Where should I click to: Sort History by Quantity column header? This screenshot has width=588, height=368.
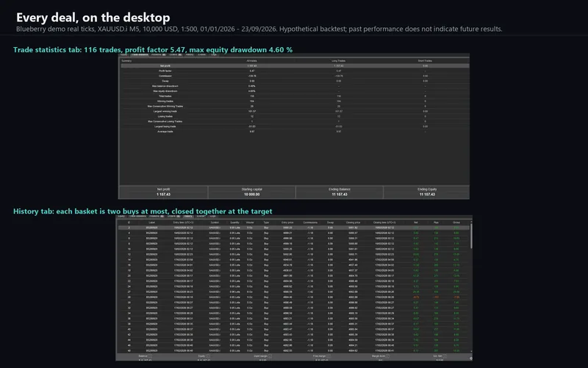click(234, 222)
